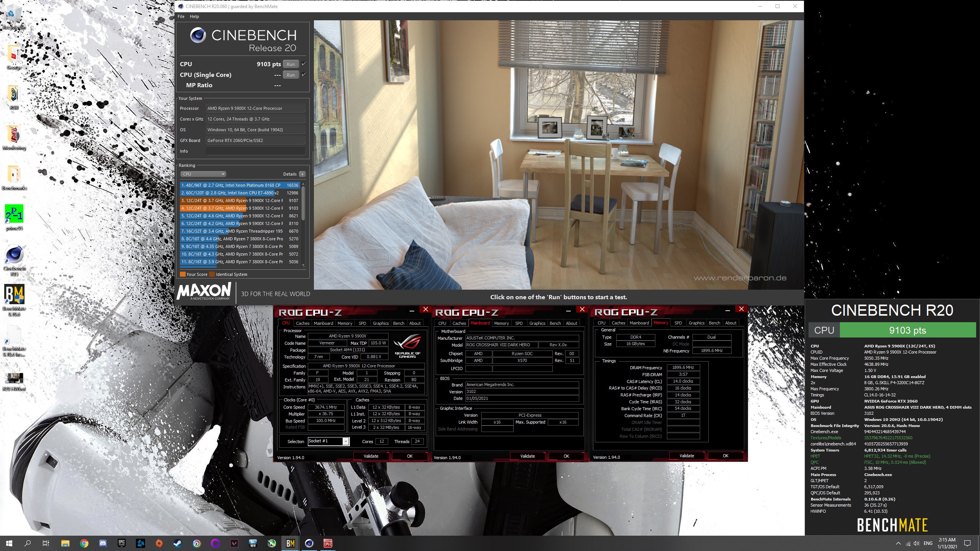Toggle the checkmark next to CPU Run
The width and height of the screenshot is (980, 551).
pyautogui.click(x=304, y=64)
